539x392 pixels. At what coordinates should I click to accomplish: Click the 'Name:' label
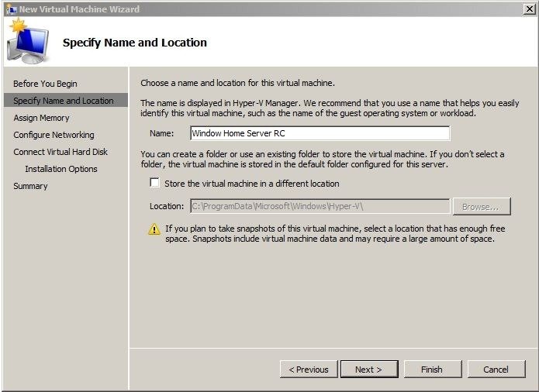pyautogui.click(x=161, y=133)
